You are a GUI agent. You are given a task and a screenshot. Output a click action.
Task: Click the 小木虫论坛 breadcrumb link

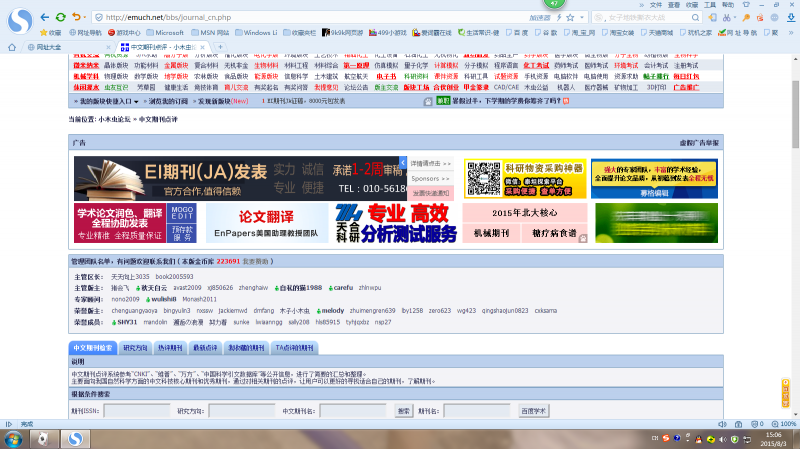[x=114, y=119]
